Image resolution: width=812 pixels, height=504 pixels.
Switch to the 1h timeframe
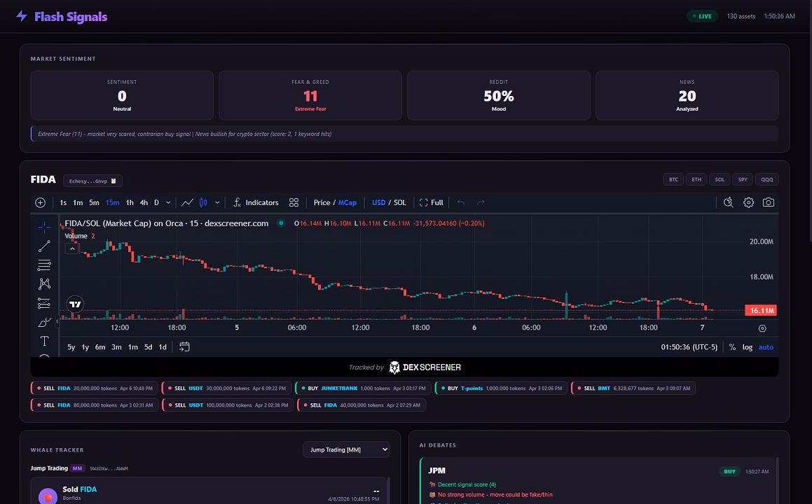[130, 202]
